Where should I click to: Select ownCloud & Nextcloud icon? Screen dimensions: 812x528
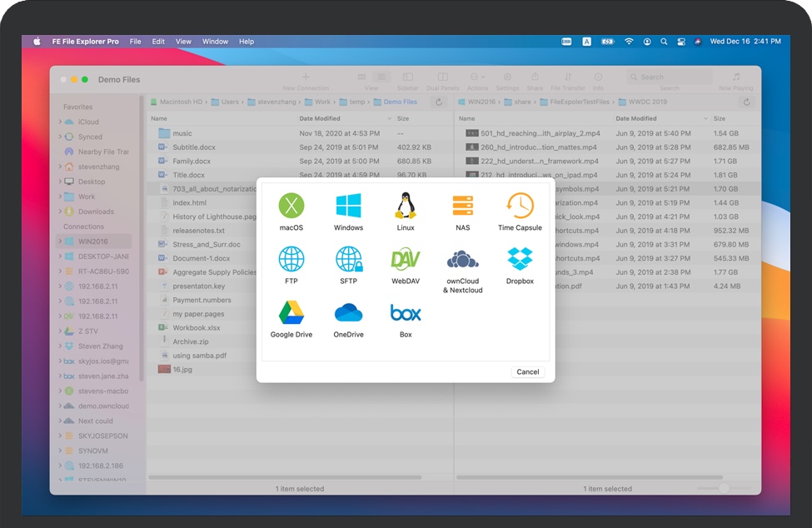coord(462,260)
